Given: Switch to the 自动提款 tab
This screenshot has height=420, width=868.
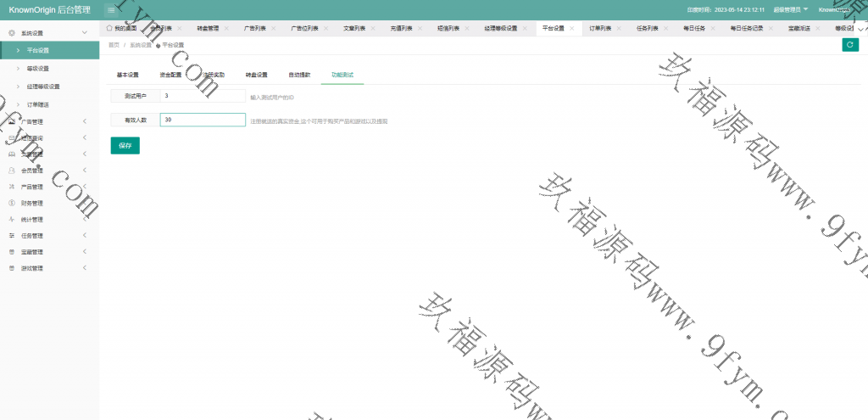Looking at the screenshot, I should (299, 75).
